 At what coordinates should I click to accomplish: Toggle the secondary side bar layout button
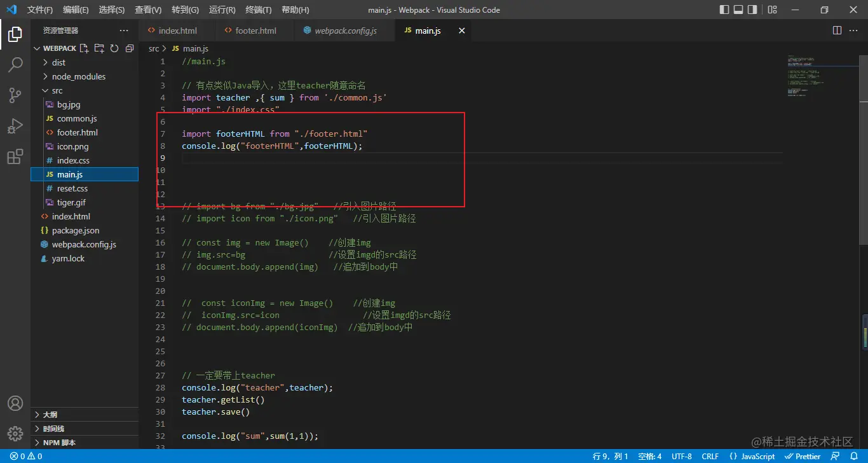(x=752, y=10)
